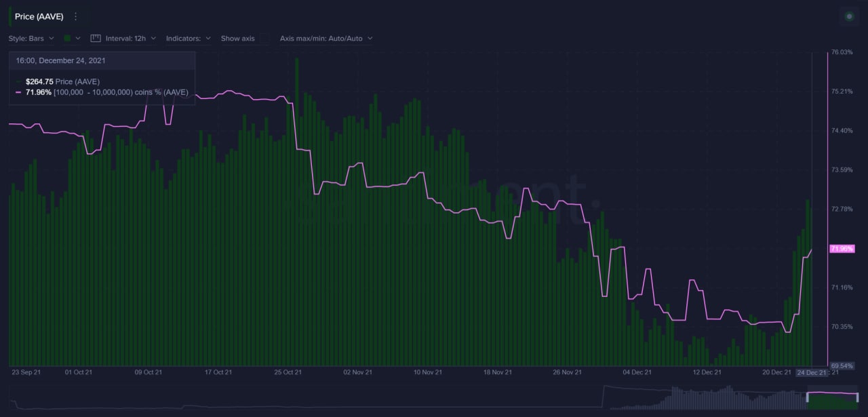The width and height of the screenshot is (868, 417).
Task: Click the $264.75 Price (AAVE) tooltip row
Action: pos(62,81)
